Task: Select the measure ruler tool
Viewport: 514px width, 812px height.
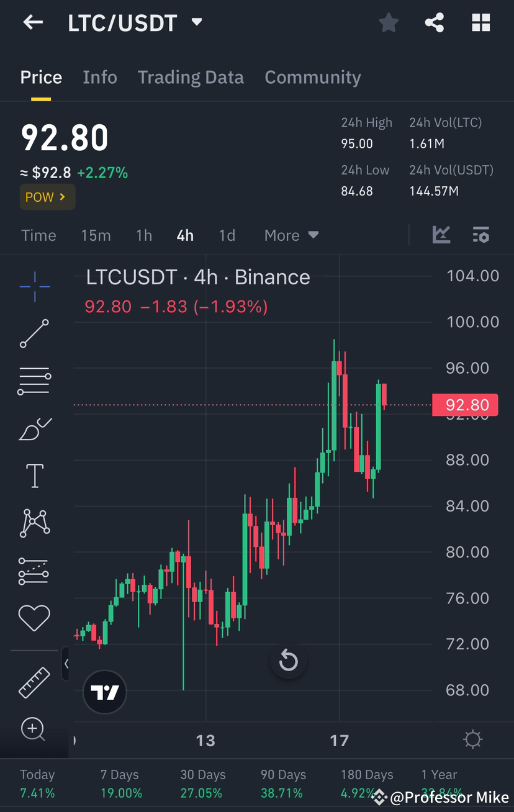Action: point(34,683)
